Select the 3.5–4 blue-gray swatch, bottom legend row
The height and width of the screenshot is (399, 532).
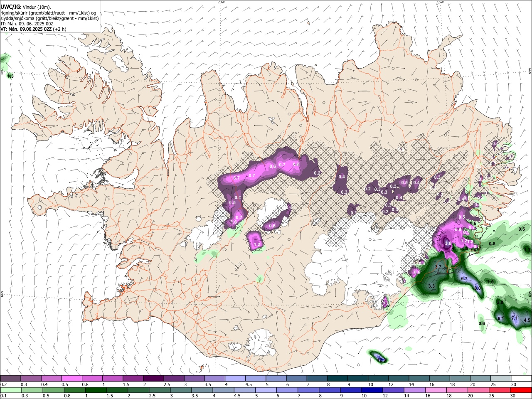point(202,390)
